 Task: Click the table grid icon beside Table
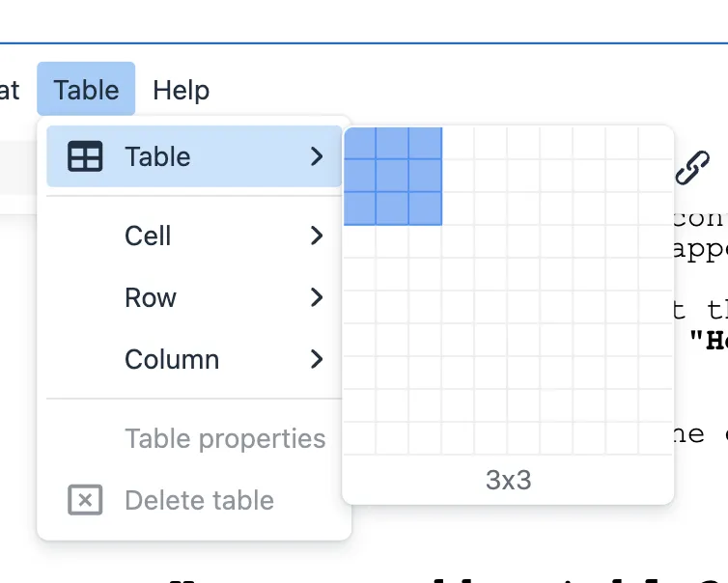[85, 156]
